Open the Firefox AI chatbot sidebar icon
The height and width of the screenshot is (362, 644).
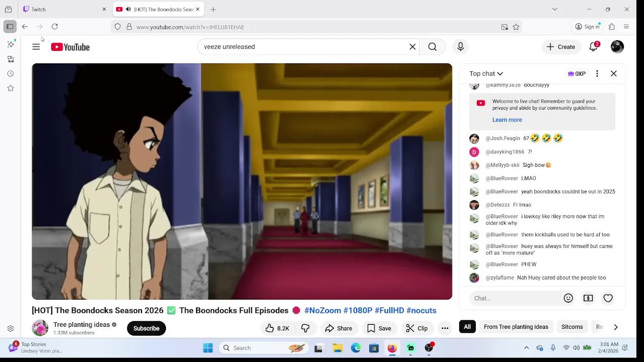(11, 44)
